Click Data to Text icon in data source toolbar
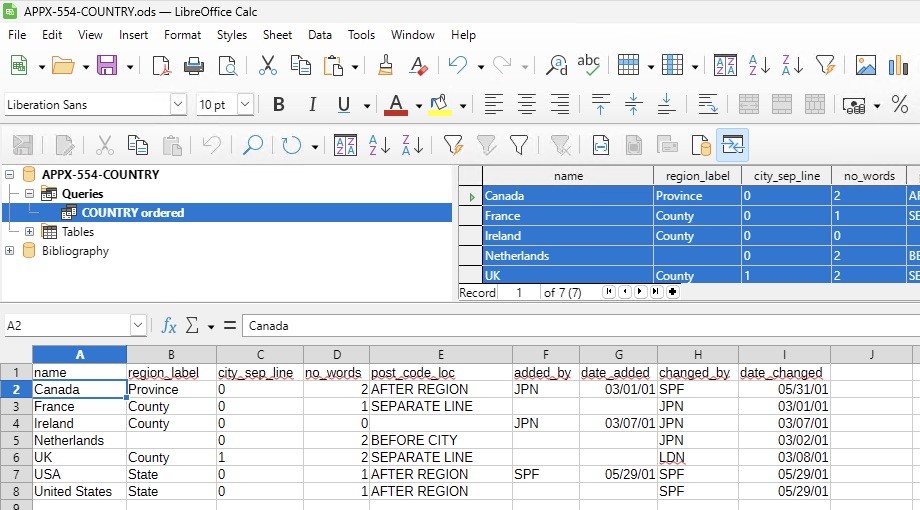The width and height of the screenshot is (920, 510). 601,145
